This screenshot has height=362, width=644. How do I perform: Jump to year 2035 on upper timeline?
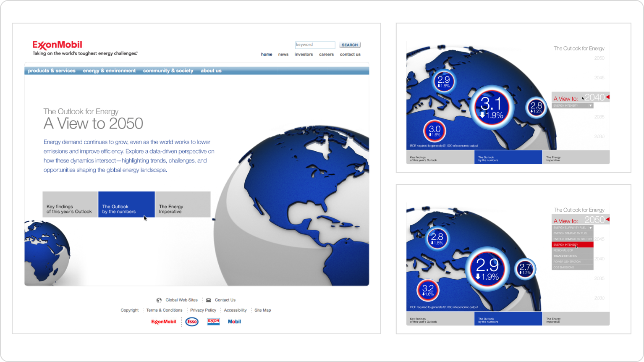[599, 117]
